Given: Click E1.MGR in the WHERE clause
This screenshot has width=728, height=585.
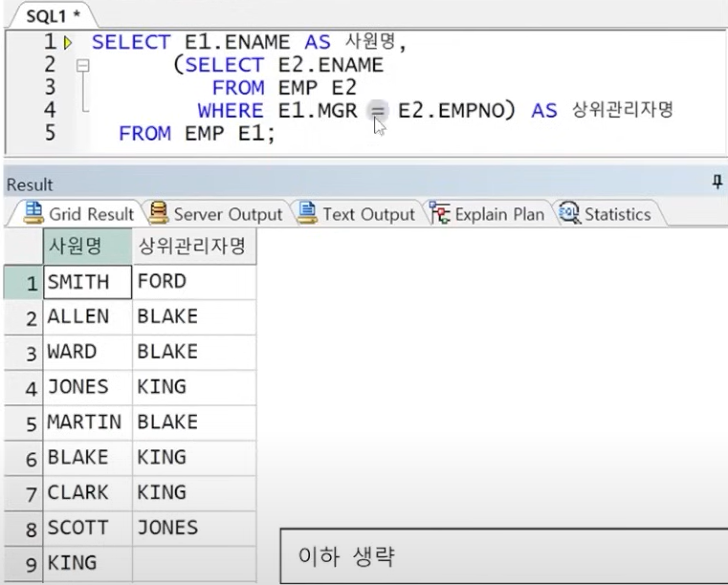Looking at the screenshot, I should (318, 111).
